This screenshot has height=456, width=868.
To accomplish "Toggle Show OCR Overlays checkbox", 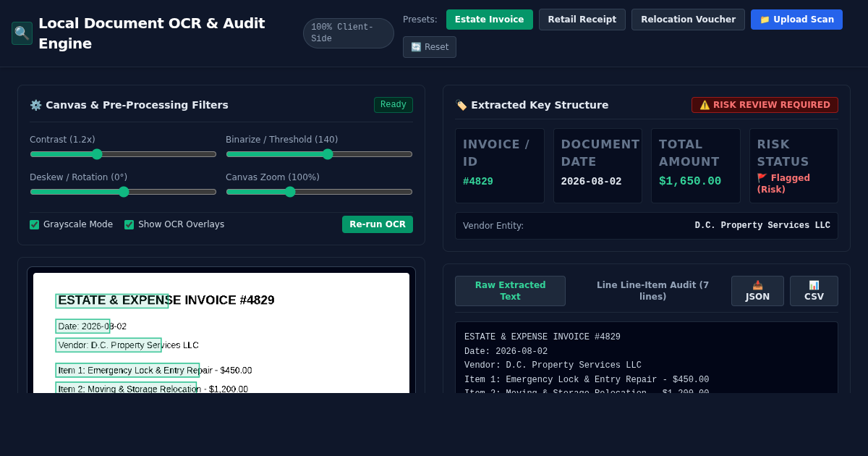I will pyautogui.click(x=129, y=224).
